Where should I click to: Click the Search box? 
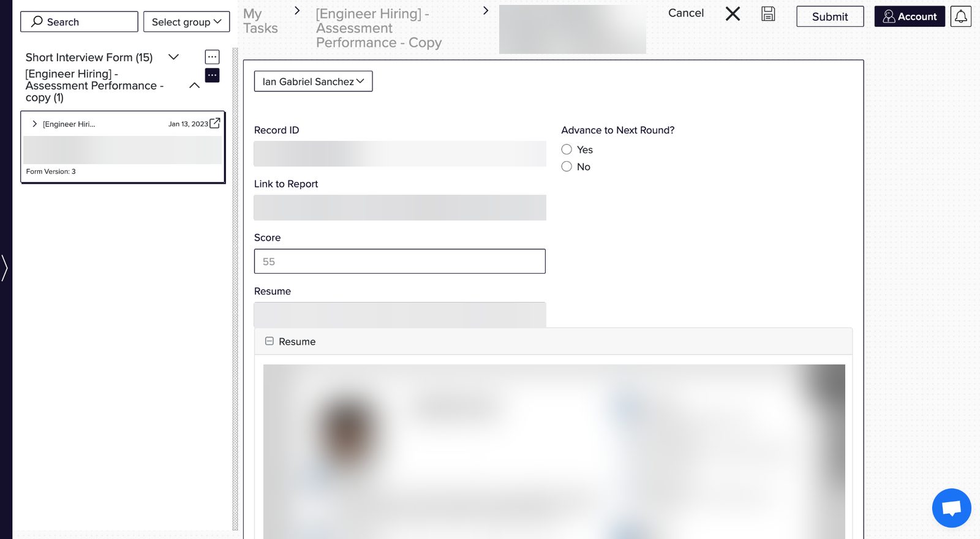tap(79, 21)
